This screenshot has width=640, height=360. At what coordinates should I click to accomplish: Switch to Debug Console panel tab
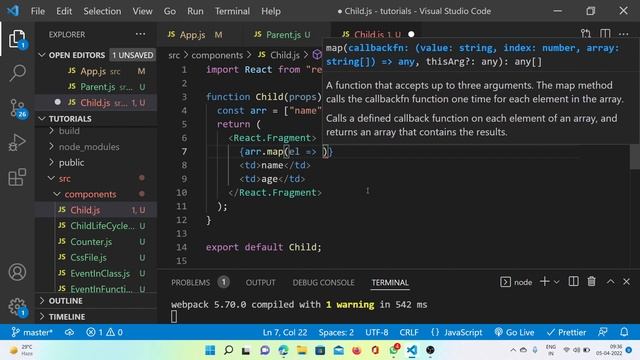[x=323, y=282]
